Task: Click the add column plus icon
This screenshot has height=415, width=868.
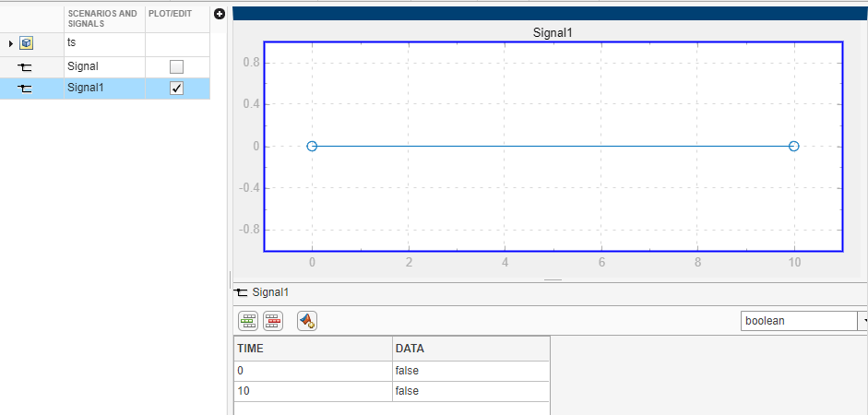Action: (220, 14)
